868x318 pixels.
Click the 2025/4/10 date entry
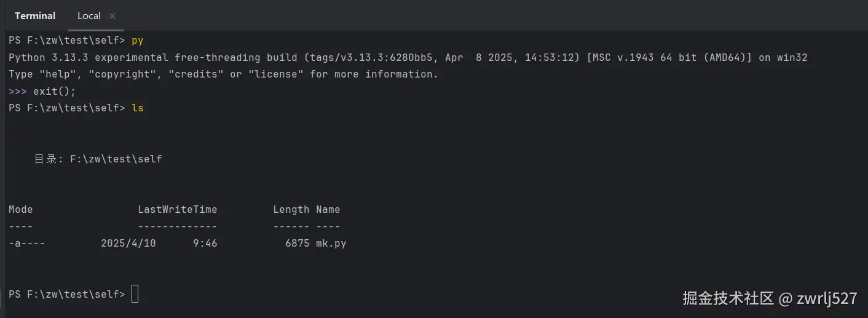pos(128,243)
